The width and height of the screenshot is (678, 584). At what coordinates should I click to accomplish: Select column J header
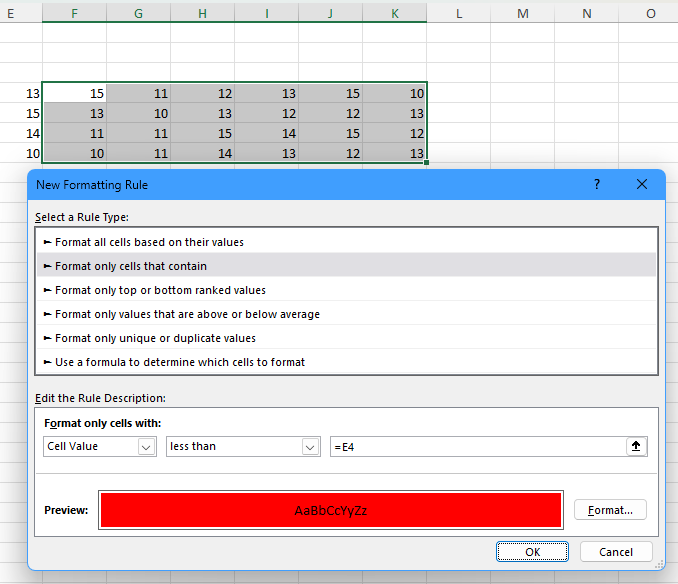tap(330, 13)
